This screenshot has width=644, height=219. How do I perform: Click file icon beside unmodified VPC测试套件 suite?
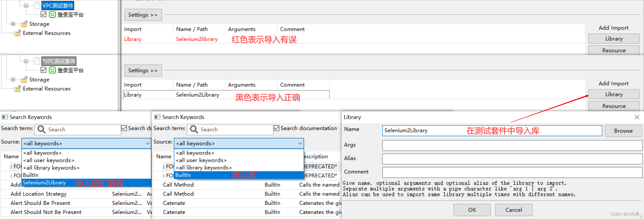click(37, 6)
